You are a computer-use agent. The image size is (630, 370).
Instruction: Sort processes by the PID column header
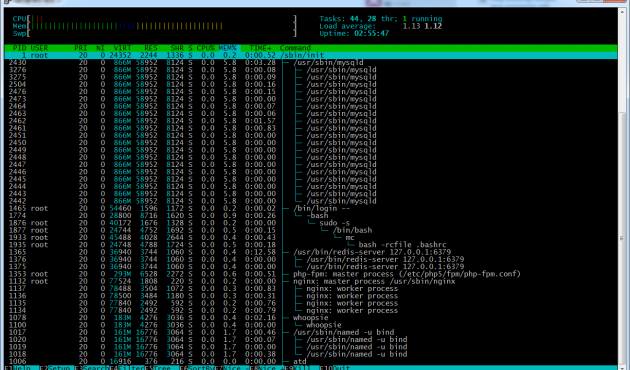pos(19,48)
